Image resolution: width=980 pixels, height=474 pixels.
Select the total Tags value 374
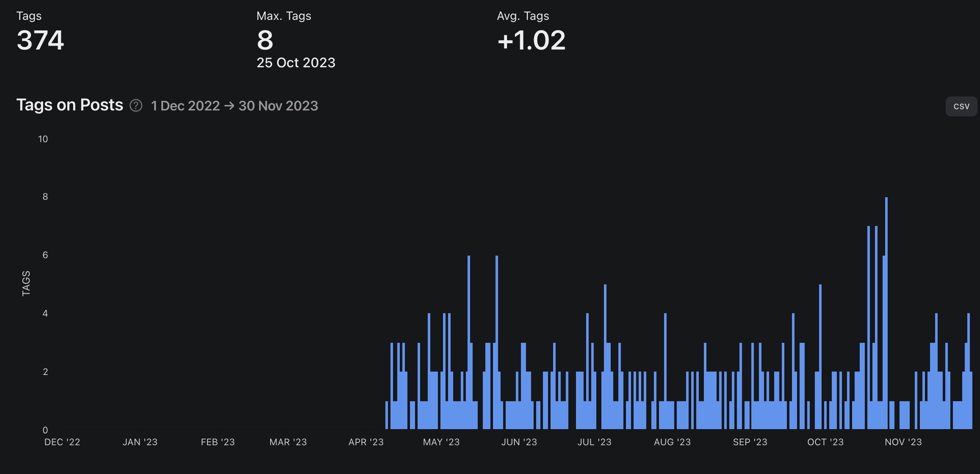40,41
